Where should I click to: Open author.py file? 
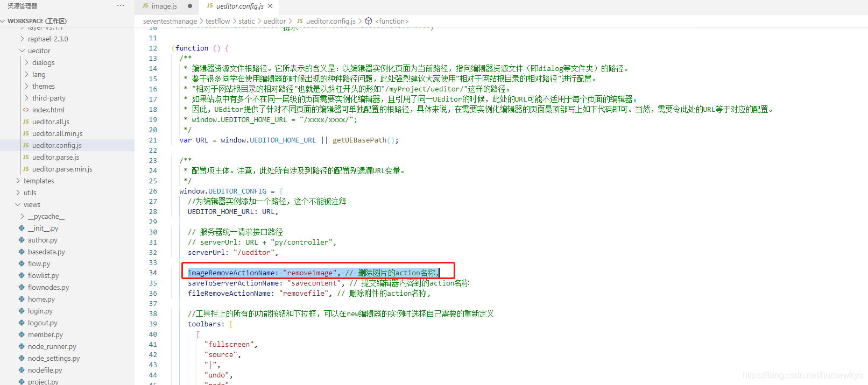[43, 240]
